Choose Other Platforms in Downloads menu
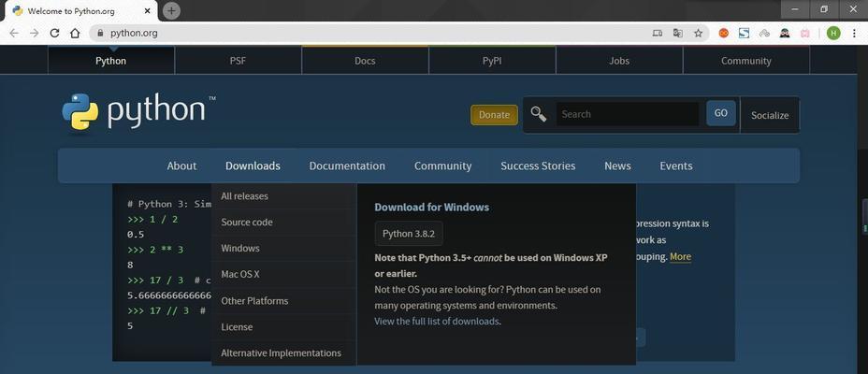The width and height of the screenshot is (868, 374). (x=283, y=300)
